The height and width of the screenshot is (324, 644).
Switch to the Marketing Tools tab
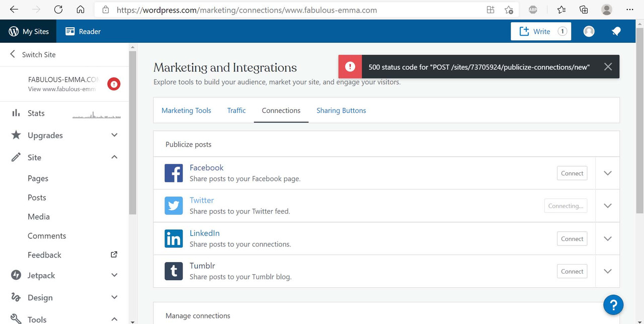186,110
